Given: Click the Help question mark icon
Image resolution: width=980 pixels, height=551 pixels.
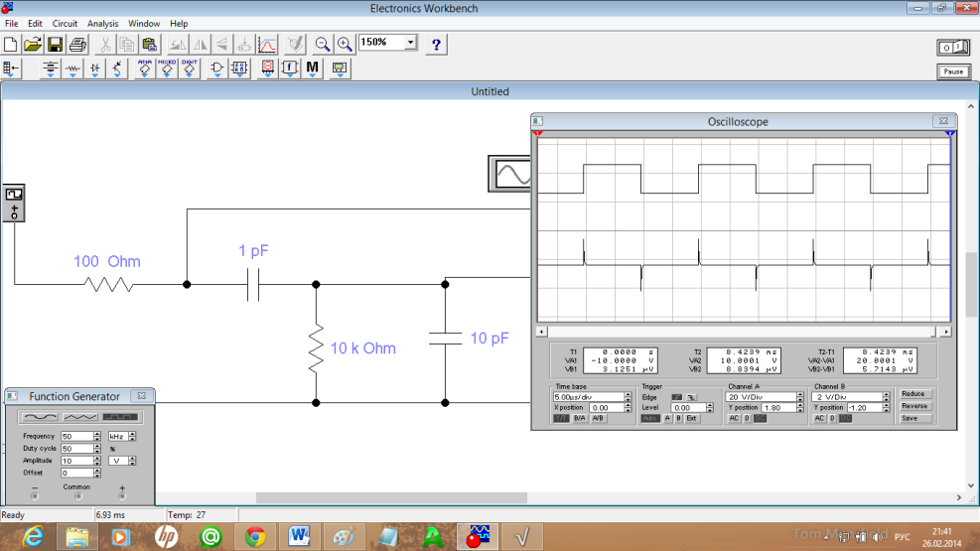Looking at the screenshot, I should point(436,45).
